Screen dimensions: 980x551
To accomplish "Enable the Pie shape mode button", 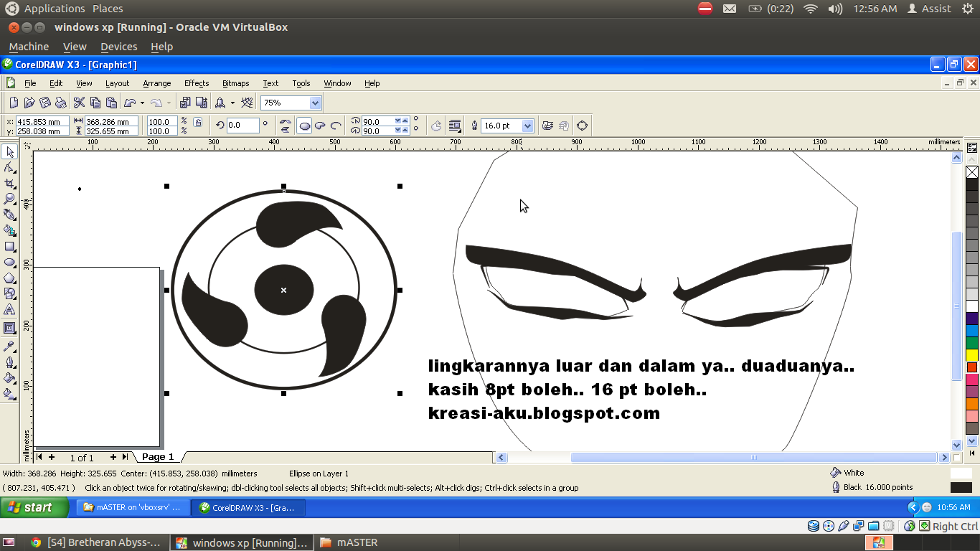I will point(320,126).
